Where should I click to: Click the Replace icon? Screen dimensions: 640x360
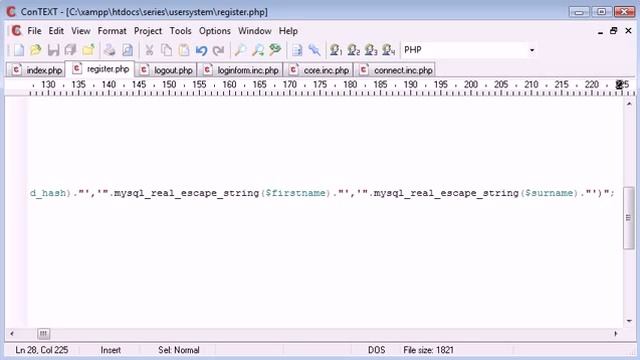coord(275,50)
